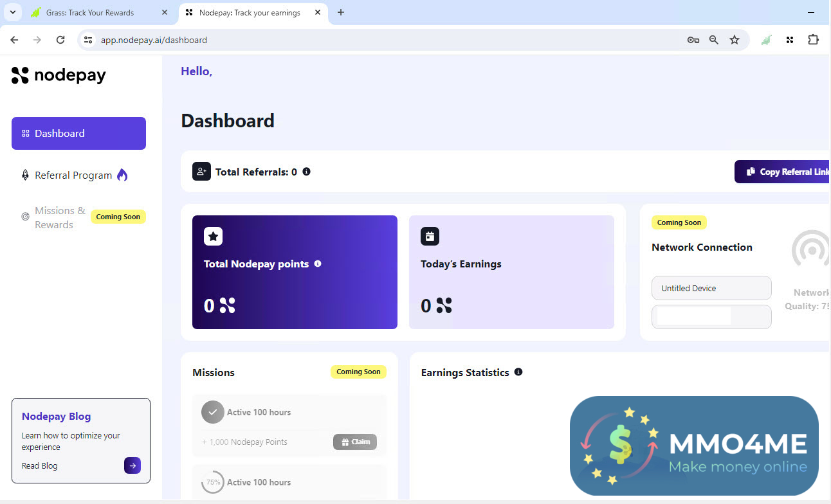Close the Nodepay: Track your earnings tab
This screenshot has height=504, width=831.
pyautogui.click(x=318, y=12)
